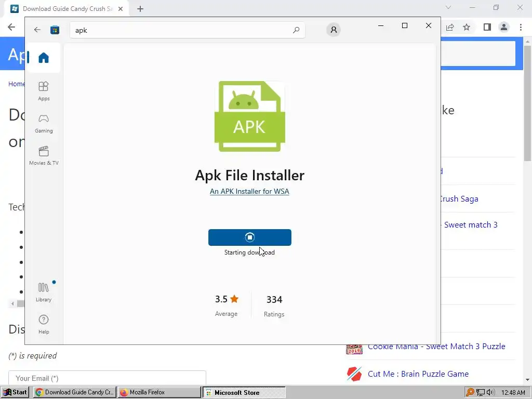The image size is (532, 399).
Task: Open the Apps section in sidebar
Action: (44, 91)
